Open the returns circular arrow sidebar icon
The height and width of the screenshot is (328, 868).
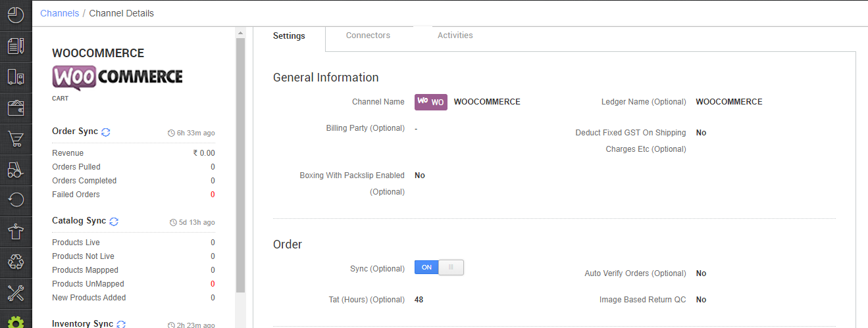tap(16, 200)
